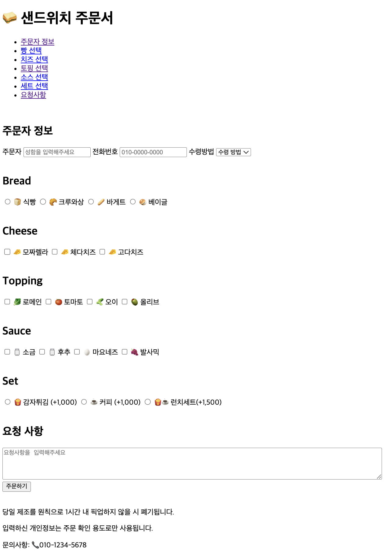This screenshot has width=392, height=555.
Task: Open the 주문자 정보 link
Action: [37, 42]
